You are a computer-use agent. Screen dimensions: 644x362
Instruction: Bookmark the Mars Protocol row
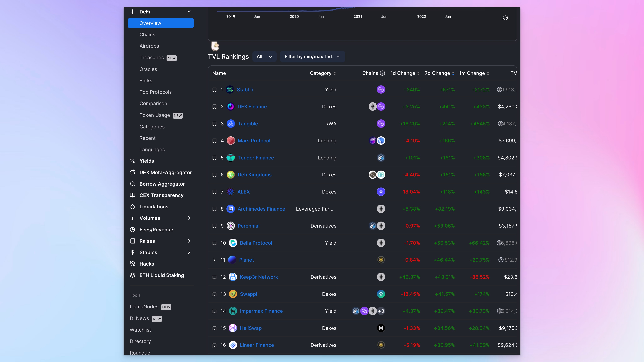[214, 141]
